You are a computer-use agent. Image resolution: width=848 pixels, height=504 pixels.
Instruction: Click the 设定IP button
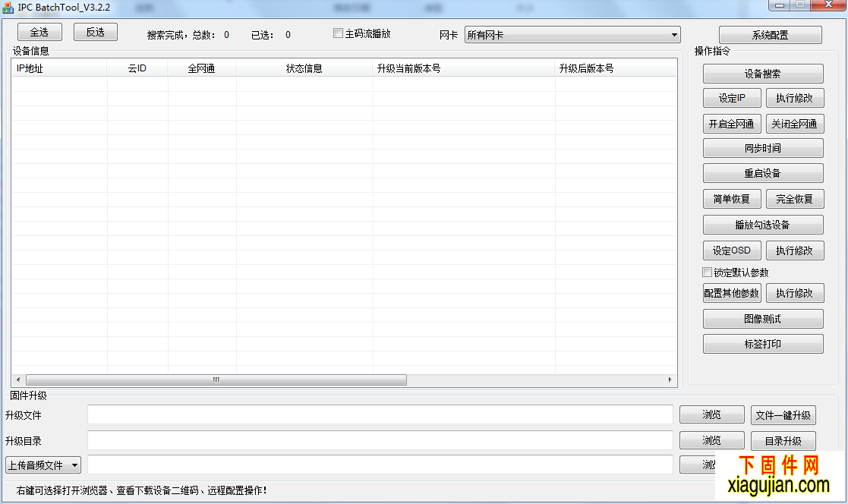pyautogui.click(x=732, y=98)
